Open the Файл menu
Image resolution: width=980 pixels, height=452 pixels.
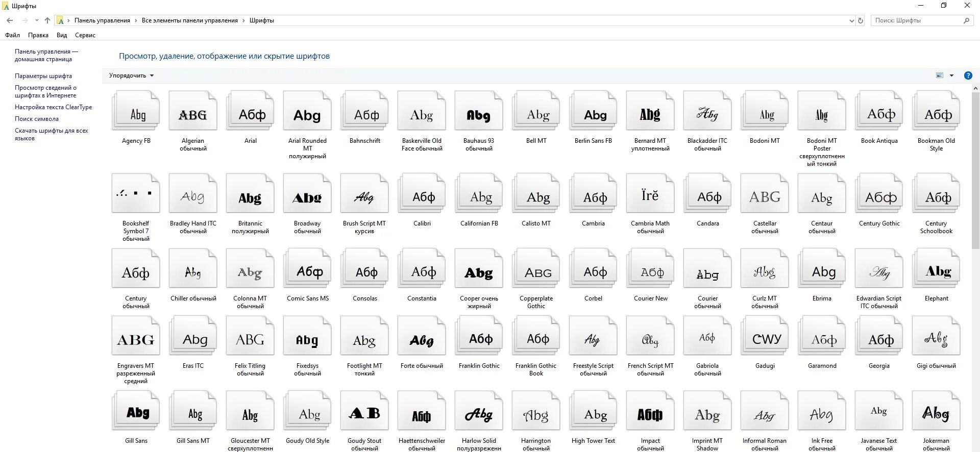(x=13, y=35)
